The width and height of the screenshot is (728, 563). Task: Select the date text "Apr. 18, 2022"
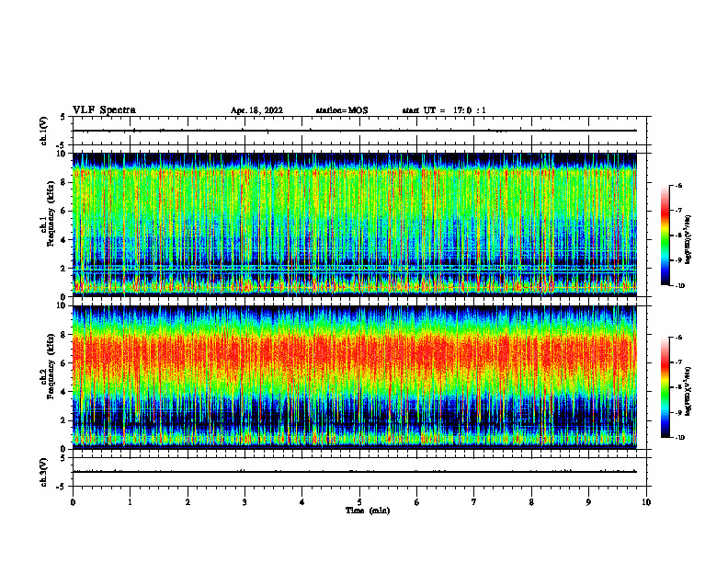[256, 110]
